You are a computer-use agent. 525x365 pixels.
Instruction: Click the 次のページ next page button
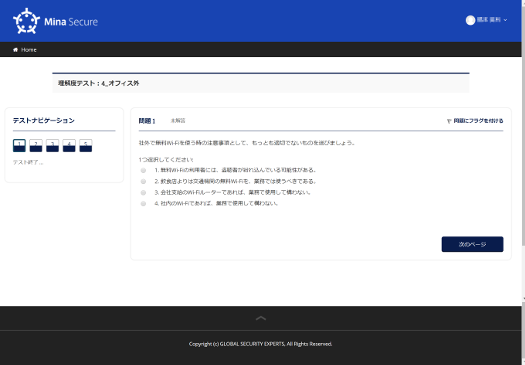472,244
